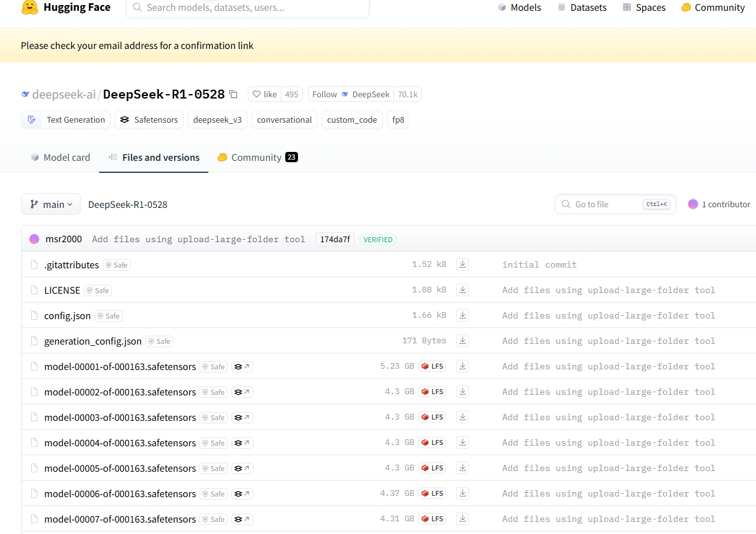Go to Spaces in top navigation
Viewport: 756px width, 534px height.
(644, 7)
